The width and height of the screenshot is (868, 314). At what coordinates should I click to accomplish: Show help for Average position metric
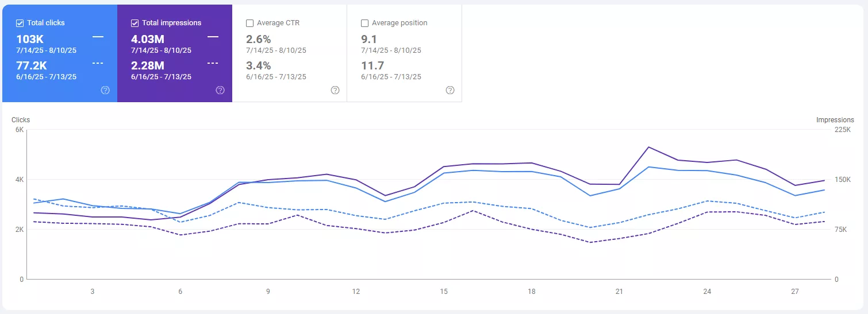(x=450, y=90)
